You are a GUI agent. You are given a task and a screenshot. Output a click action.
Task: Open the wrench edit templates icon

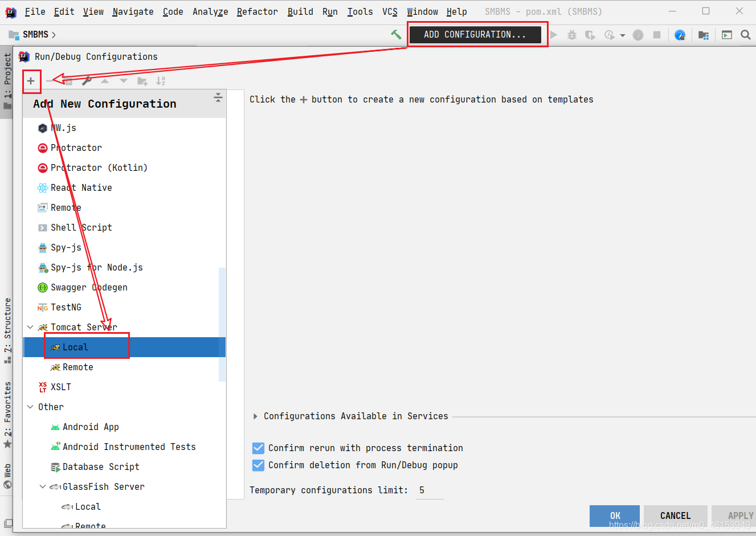(87, 81)
